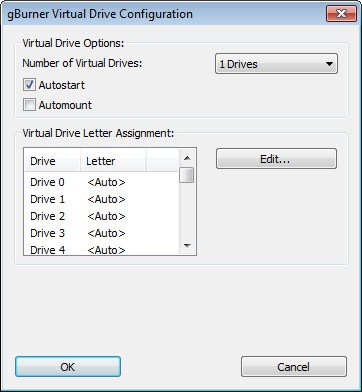Confirm settings with the OK button
Screen dimensions: 362x392
(x=68, y=367)
